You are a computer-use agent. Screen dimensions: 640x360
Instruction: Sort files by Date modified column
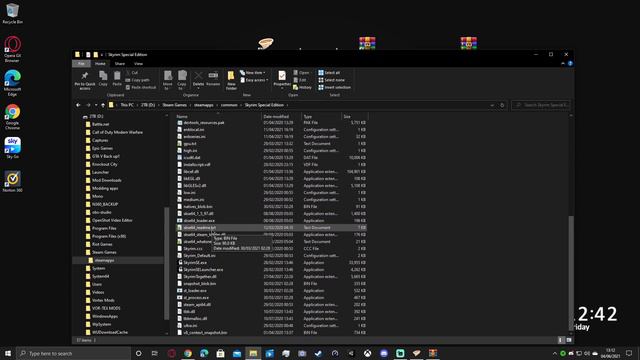pyautogui.click(x=281, y=117)
